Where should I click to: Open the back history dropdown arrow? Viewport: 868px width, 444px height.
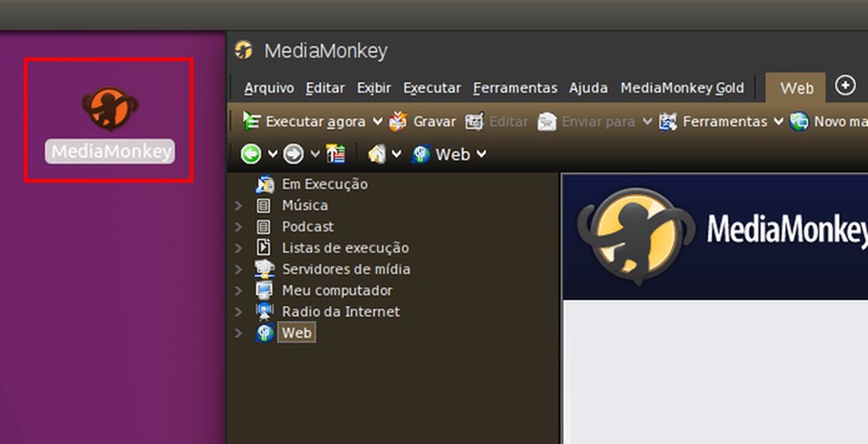[x=273, y=154]
